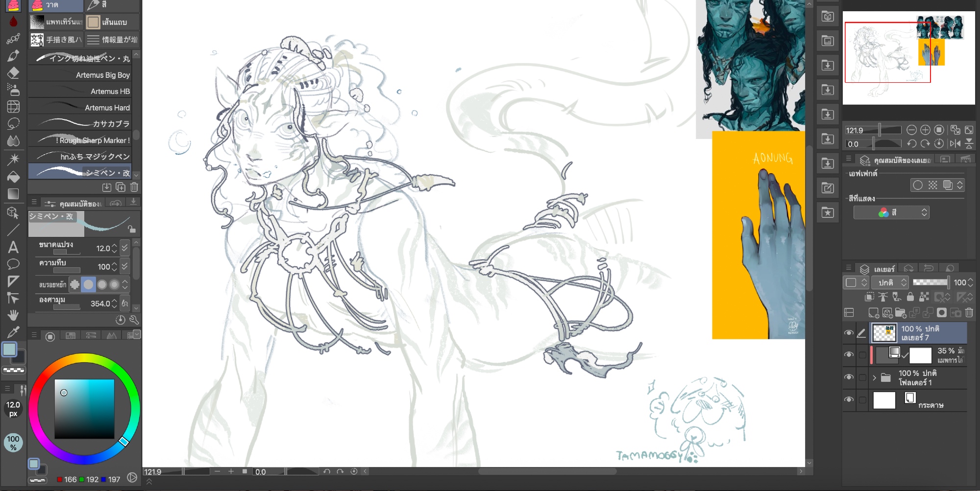The width and height of the screenshot is (980, 491).
Task: Delete the selected layer with trash icon
Action: click(969, 313)
